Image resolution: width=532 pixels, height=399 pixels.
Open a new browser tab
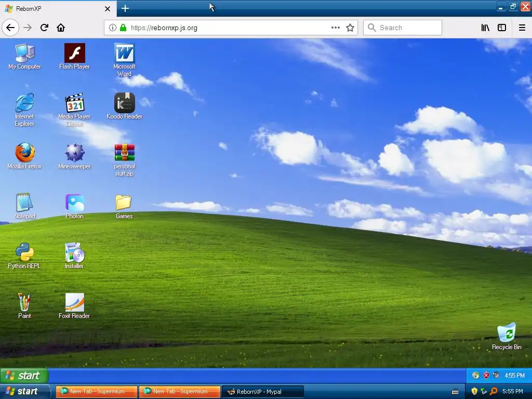point(125,8)
